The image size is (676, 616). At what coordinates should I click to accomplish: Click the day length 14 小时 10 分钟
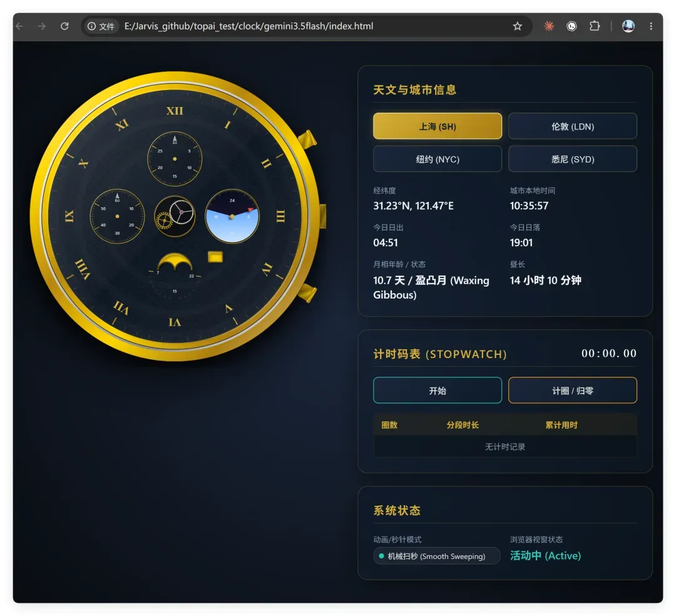[x=545, y=280]
